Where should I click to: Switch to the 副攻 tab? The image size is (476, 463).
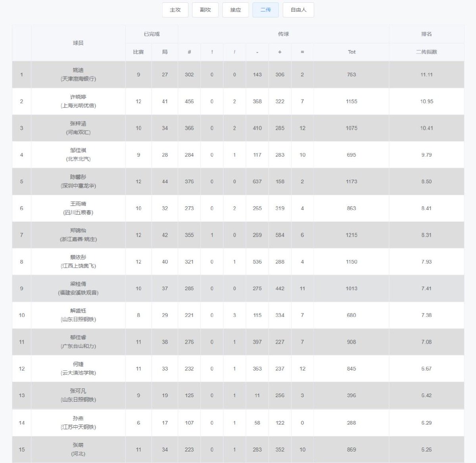click(x=205, y=10)
